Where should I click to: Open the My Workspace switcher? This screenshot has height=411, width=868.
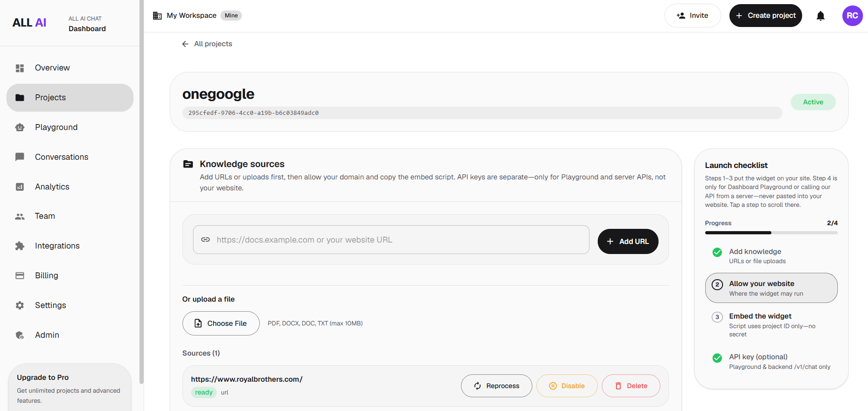tap(197, 16)
